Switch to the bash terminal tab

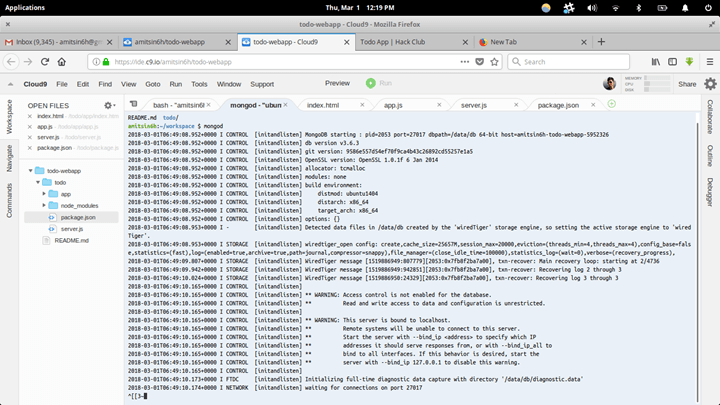(177, 105)
